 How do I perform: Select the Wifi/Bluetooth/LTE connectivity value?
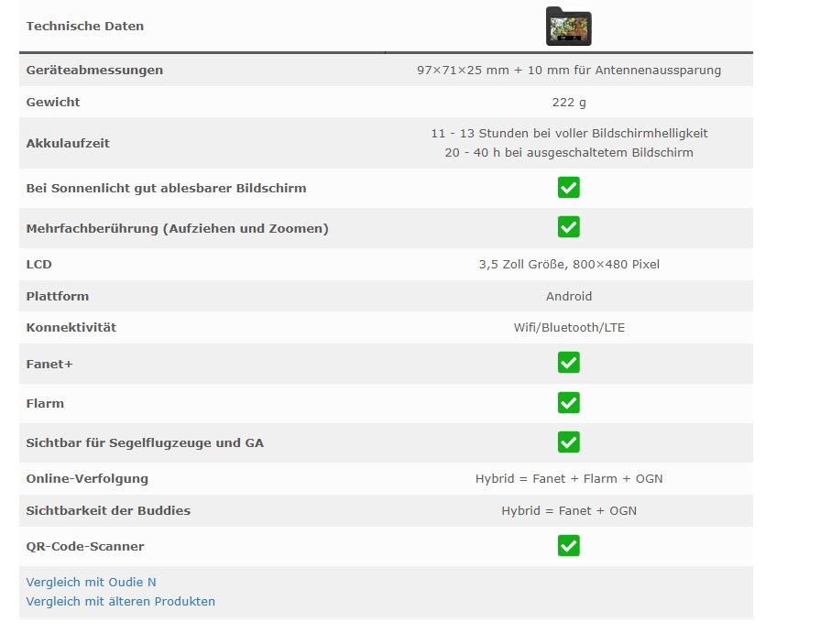point(569,328)
